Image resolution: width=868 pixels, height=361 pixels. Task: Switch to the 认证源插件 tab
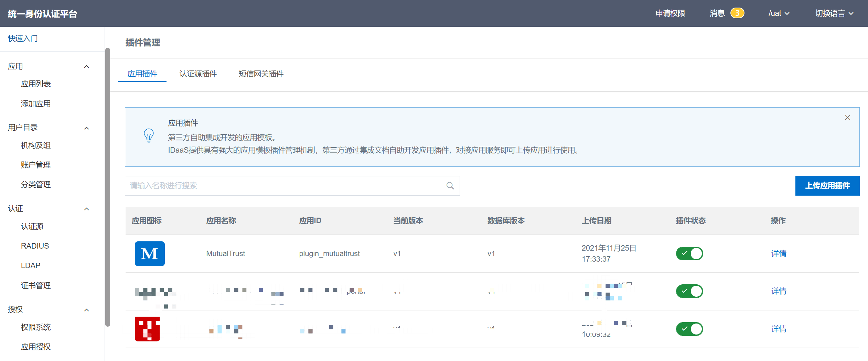click(x=198, y=74)
